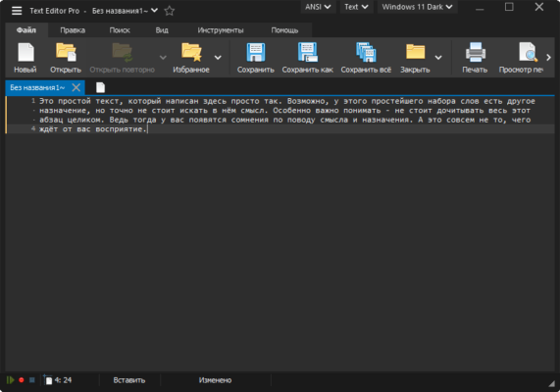Close the document with Закрыть

click(x=415, y=58)
